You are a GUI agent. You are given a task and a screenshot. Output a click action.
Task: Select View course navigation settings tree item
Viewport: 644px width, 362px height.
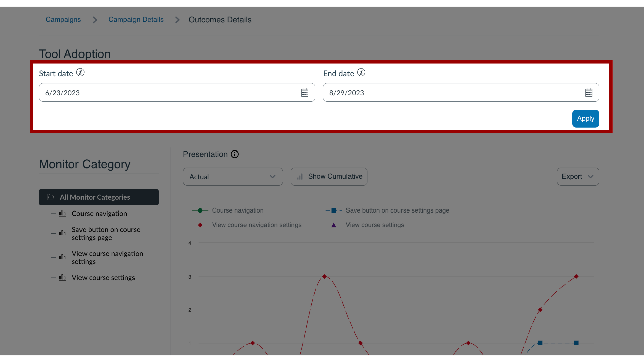(107, 257)
